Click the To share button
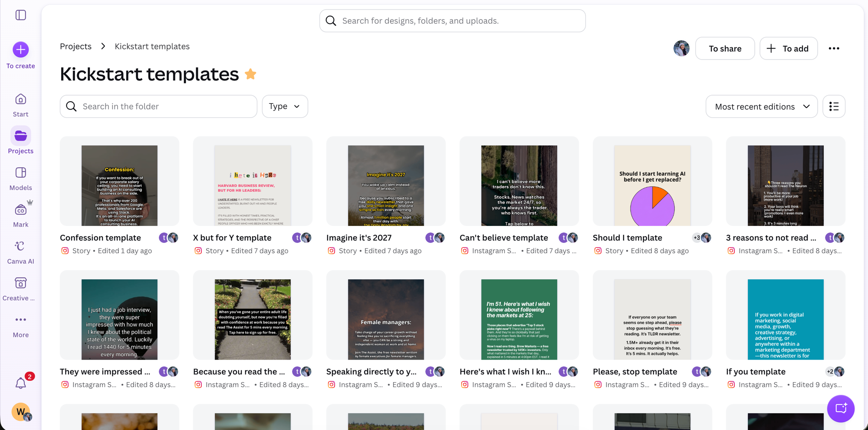Viewport: 868px width, 430px height. coord(725,49)
